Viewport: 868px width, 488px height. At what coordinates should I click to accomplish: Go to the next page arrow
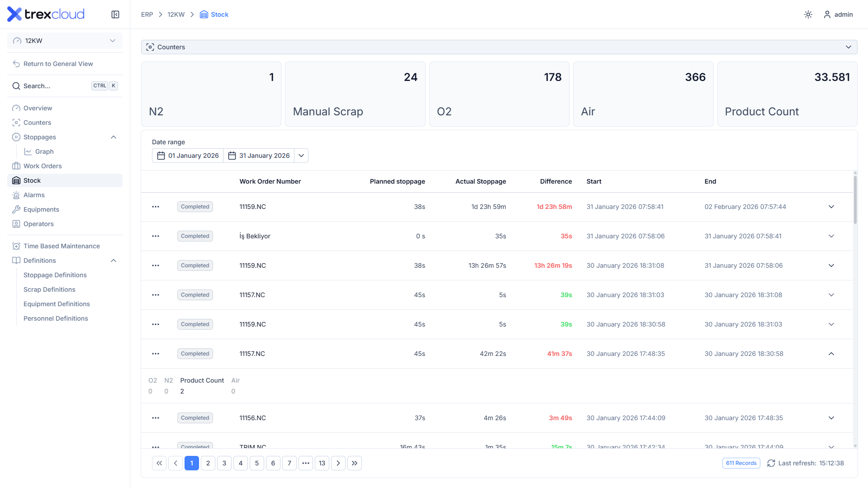point(338,463)
